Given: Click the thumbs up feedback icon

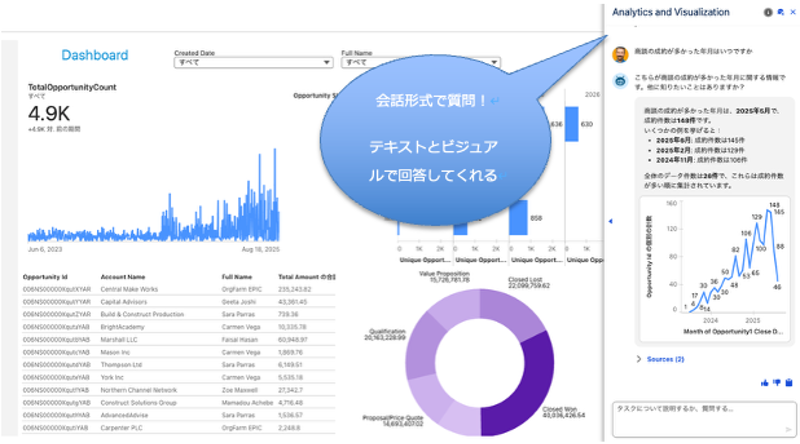Looking at the screenshot, I should pos(765,382).
